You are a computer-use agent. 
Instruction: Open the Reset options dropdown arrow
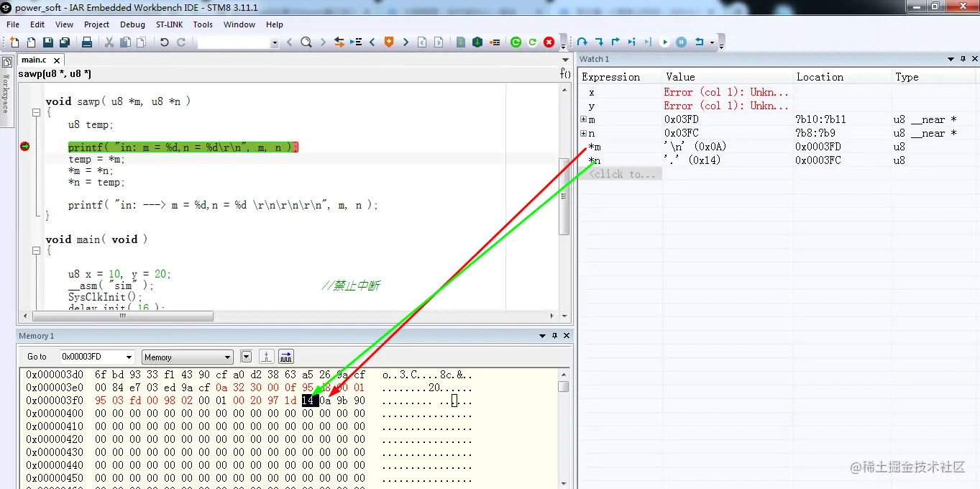(x=712, y=42)
